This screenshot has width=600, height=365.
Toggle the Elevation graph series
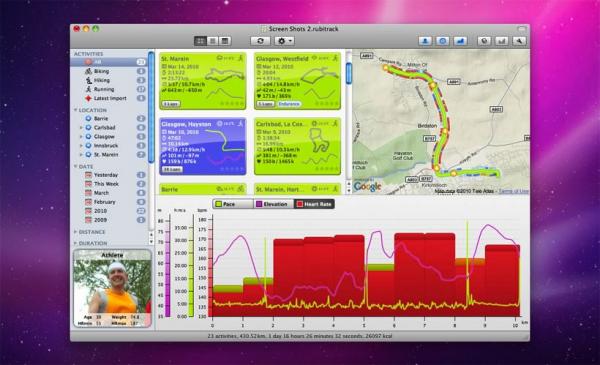[x=273, y=204]
